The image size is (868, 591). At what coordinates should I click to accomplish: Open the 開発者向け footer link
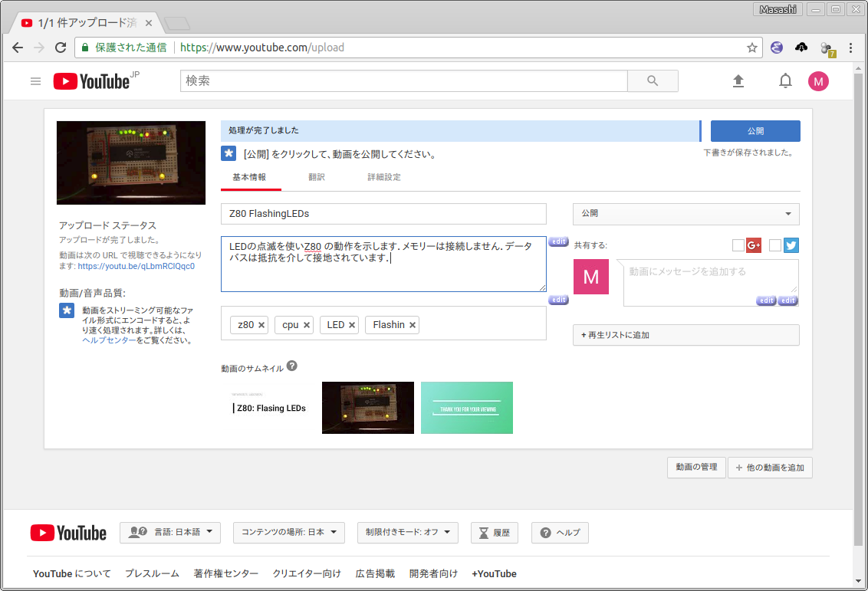tap(433, 574)
